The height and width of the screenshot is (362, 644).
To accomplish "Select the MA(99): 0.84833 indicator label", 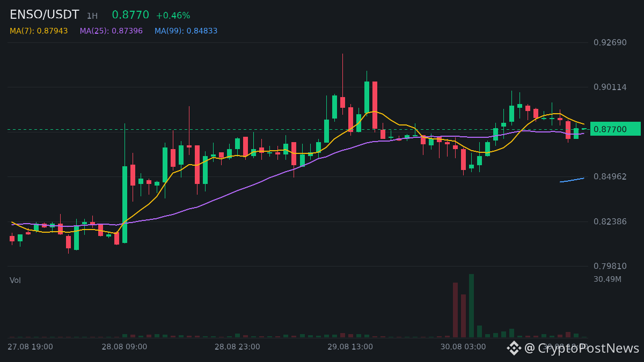I will (x=186, y=31).
